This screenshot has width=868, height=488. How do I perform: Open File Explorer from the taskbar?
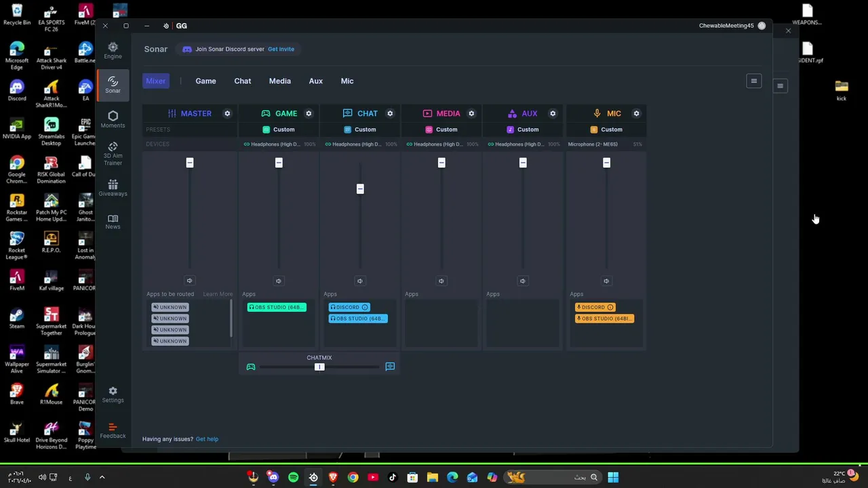click(432, 477)
